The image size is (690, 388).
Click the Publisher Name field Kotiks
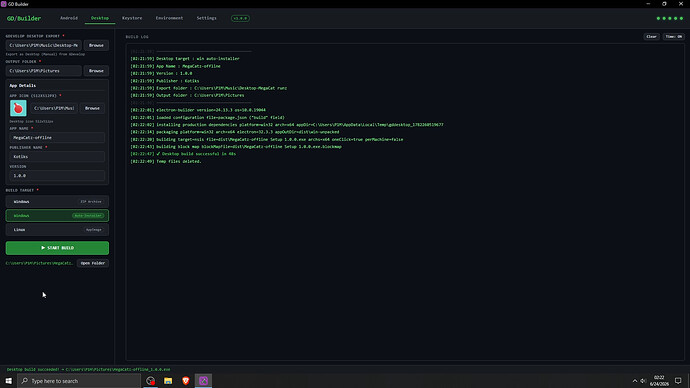pyautogui.click(x=57, y=157)
